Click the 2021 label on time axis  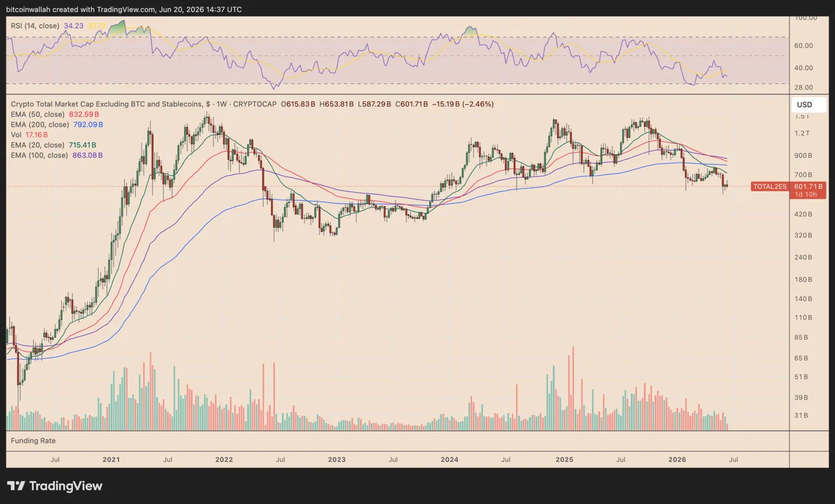[111, 459]
